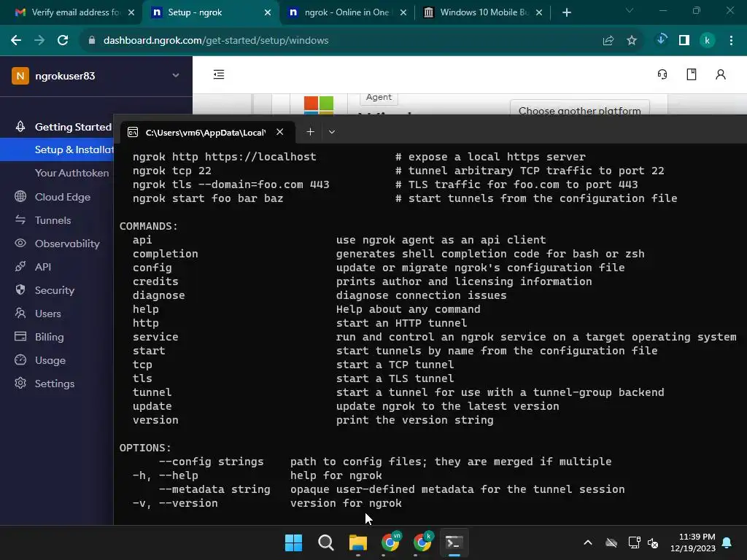
Task: Click the Settings gear icon
Action: click(20, 383)
